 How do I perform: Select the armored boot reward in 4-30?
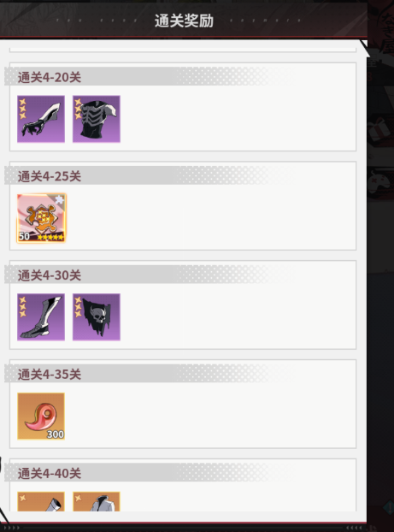click(41, 317)
